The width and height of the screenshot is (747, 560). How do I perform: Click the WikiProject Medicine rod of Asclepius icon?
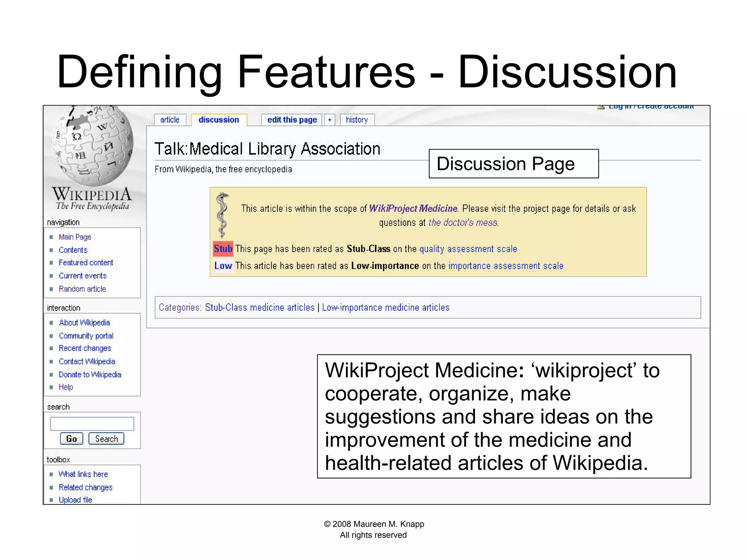(x=222, y=215)
